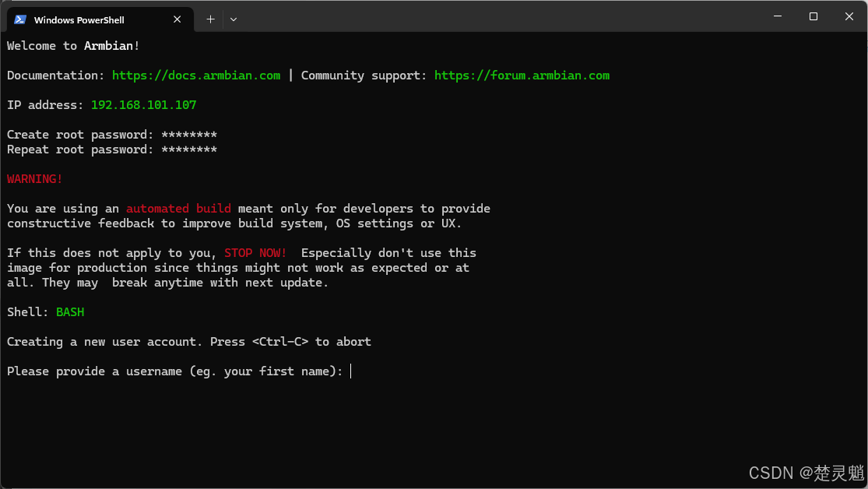Open a new tab with plus button
This screenshot has width=868, height=489.
pos(210,19)
